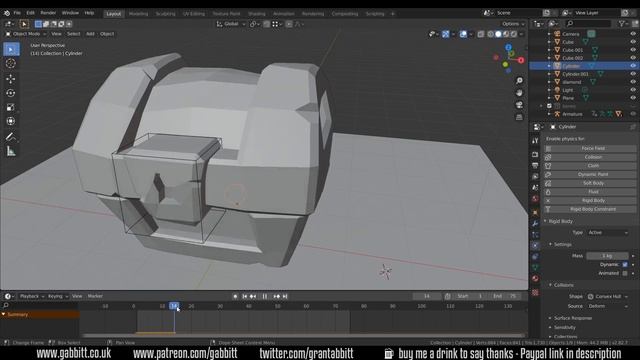Toggle visibility of Cube.002
This screenshot has width=640, height=360.
(x=633, y=58)
